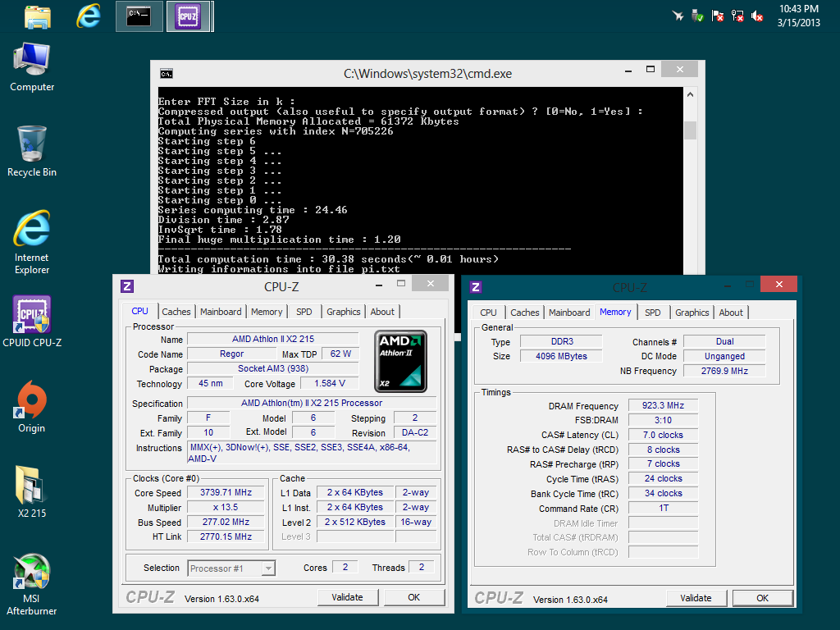Click the DRAM Frequency value 923.3 MHz
The image size is (840, 630).
point(663,405)
